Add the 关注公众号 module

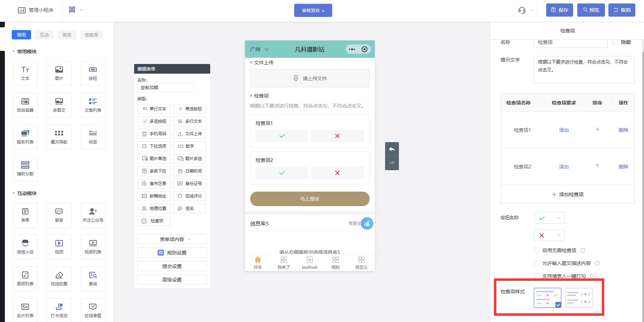93,215
